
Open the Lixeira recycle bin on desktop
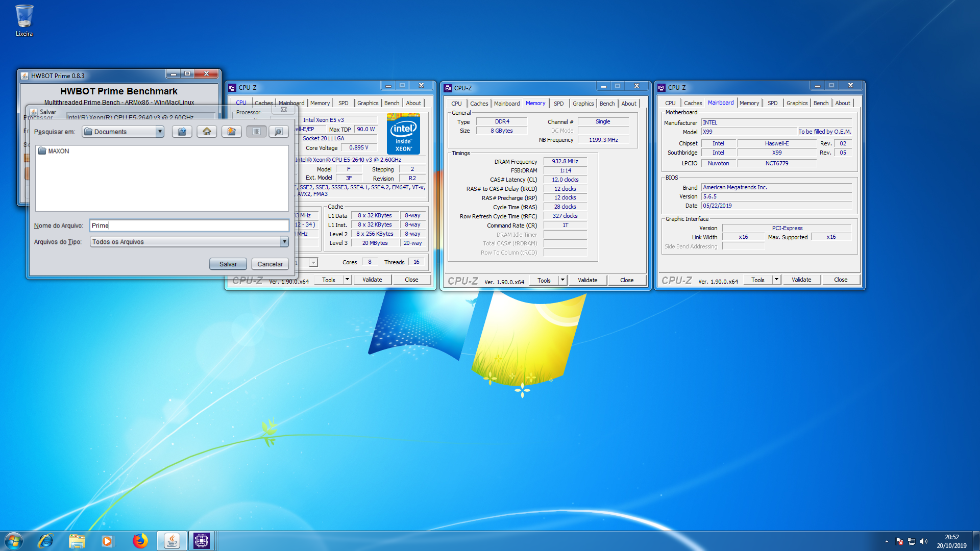coord(24,20)
